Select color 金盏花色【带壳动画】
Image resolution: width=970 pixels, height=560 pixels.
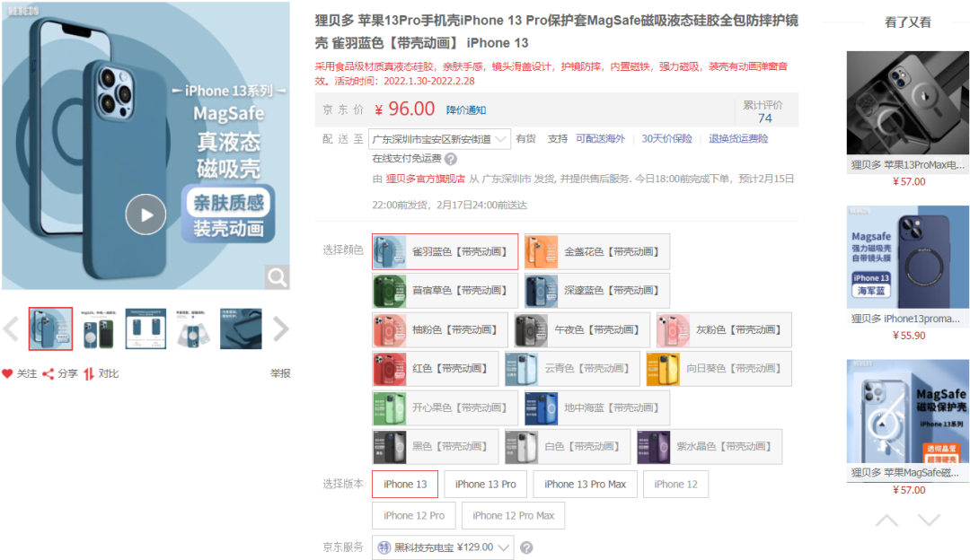click(x=597, y=251)
